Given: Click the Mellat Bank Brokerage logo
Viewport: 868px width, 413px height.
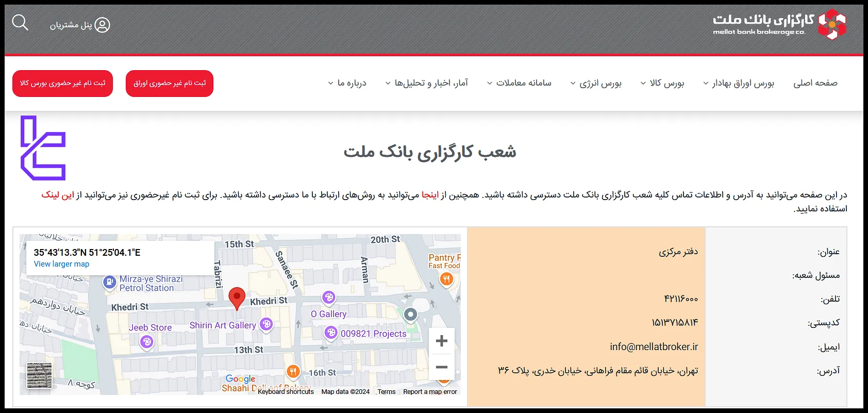Looking at the screenshot, I should coord(779,24).
